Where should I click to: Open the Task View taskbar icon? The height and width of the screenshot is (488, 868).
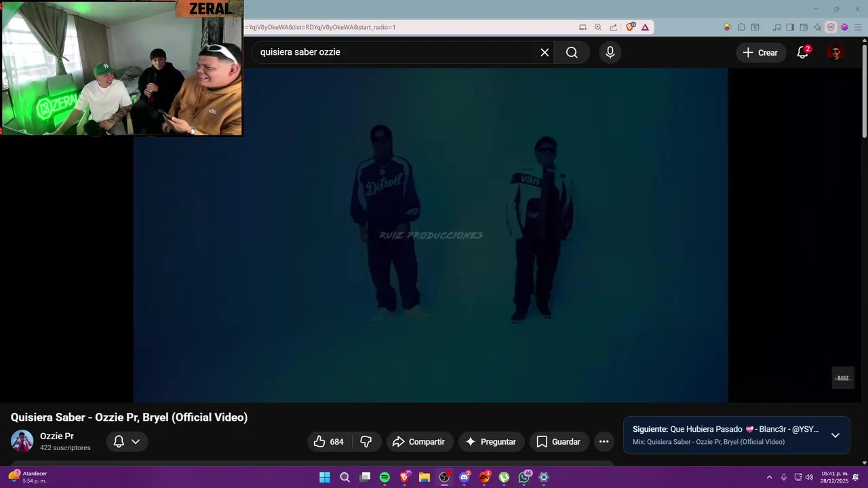tap(365, 477)
